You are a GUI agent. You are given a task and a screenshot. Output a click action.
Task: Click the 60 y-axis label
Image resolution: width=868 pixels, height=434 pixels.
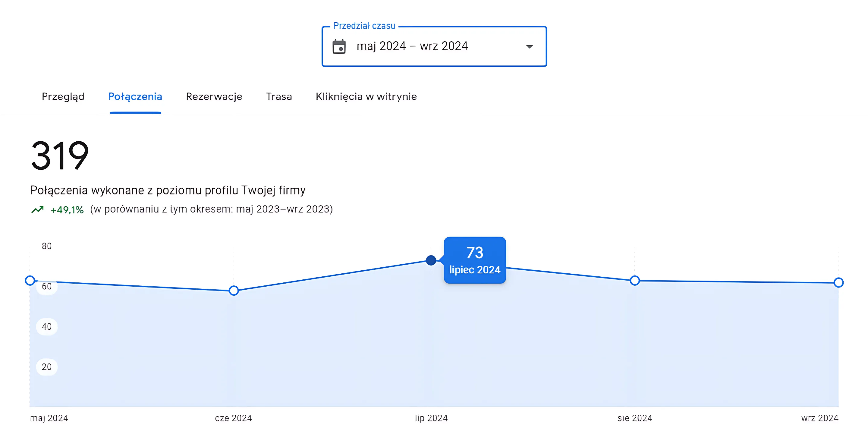[47, 286]
